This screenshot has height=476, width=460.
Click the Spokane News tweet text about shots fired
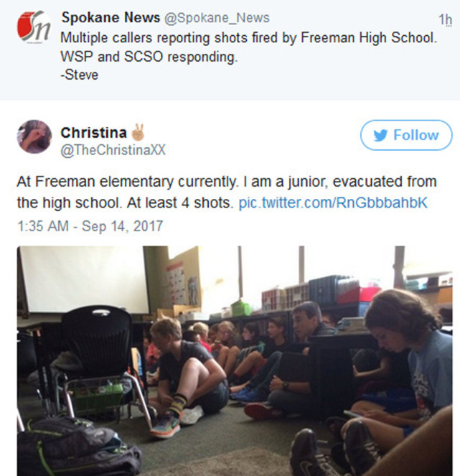(248, 47)
